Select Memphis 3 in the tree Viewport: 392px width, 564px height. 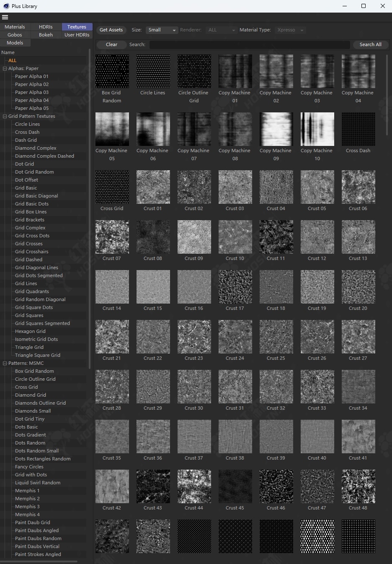click(x=27, y=507)
